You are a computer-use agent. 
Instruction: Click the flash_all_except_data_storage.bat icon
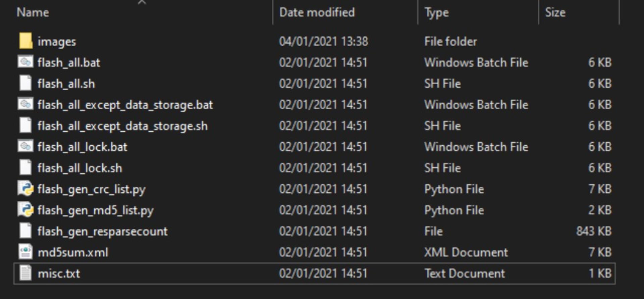[26, 104]
